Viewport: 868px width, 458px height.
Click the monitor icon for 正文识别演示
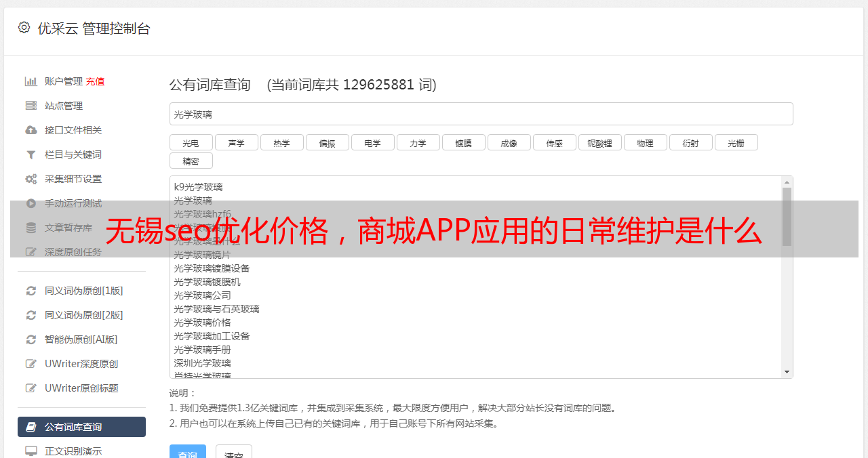tap(31, 451)
